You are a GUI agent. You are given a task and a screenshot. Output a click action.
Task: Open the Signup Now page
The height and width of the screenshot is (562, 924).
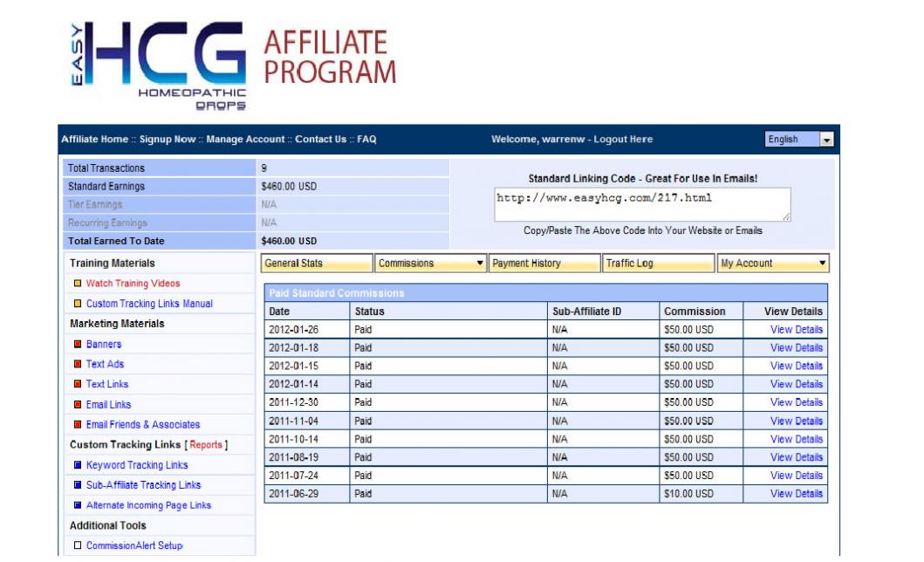[168, 140]
